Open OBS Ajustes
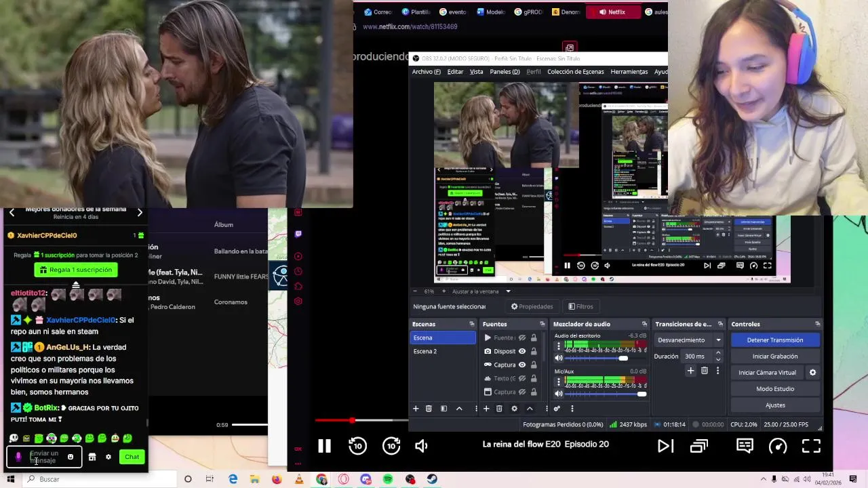 (775, 405)
